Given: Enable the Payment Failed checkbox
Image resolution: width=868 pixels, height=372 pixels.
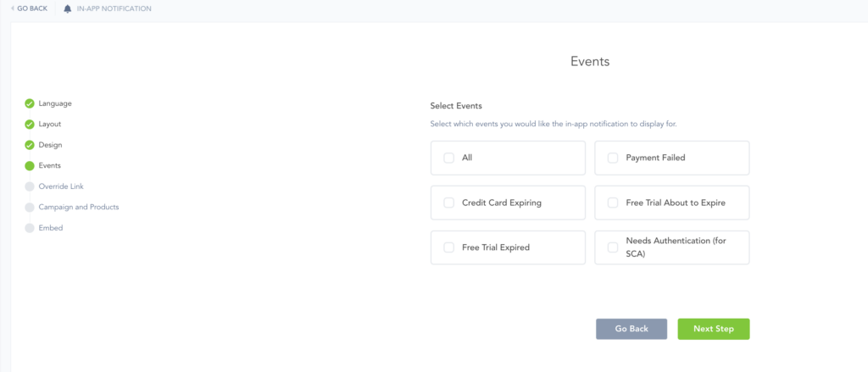Looking at the screenshot, I should 613,158.
